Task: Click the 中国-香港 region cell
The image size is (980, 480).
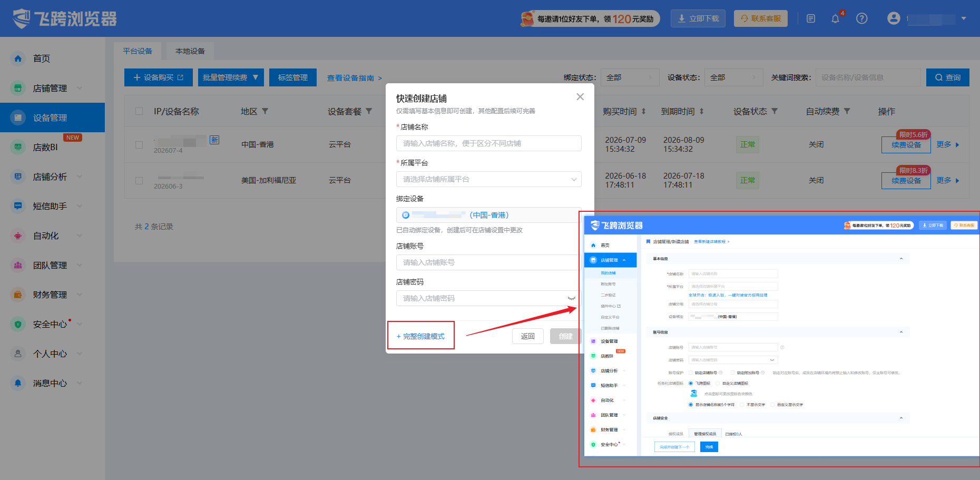Action: (258, 144)
